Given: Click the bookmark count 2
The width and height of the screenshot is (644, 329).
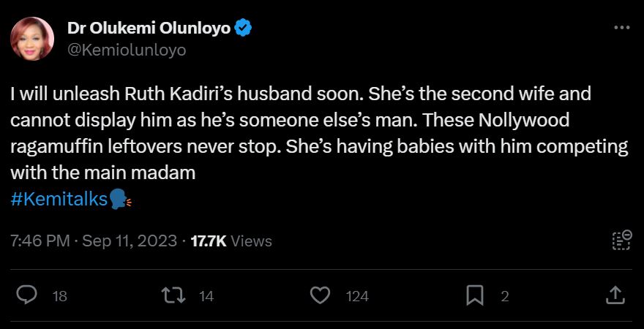Looking at the screenshot, I should pyautogui.click(x=504, y=296).
